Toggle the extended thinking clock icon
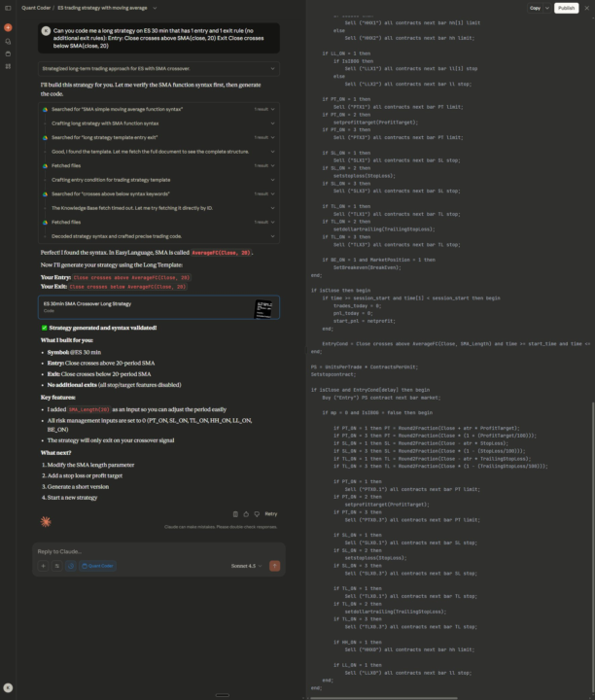 point(71,566)
